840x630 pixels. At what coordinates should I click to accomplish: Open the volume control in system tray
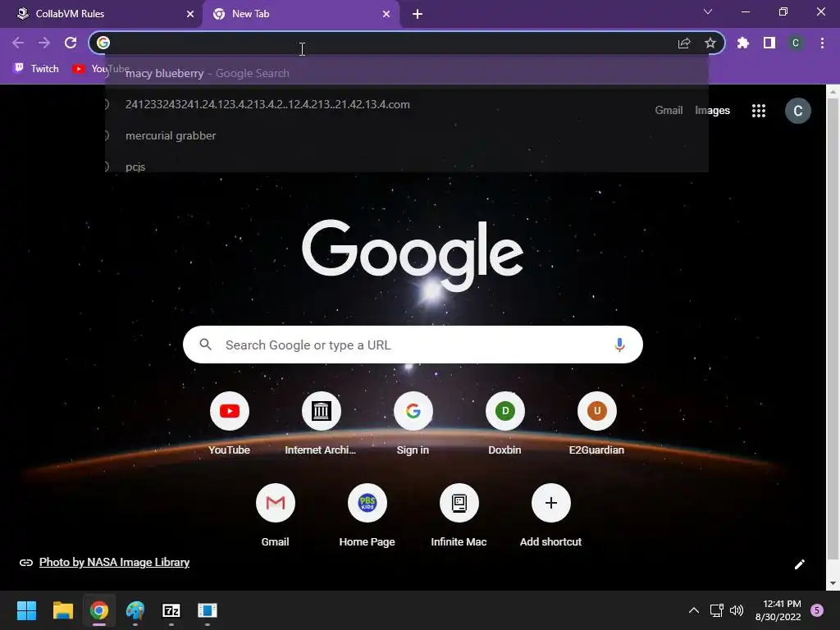[737, 610]
